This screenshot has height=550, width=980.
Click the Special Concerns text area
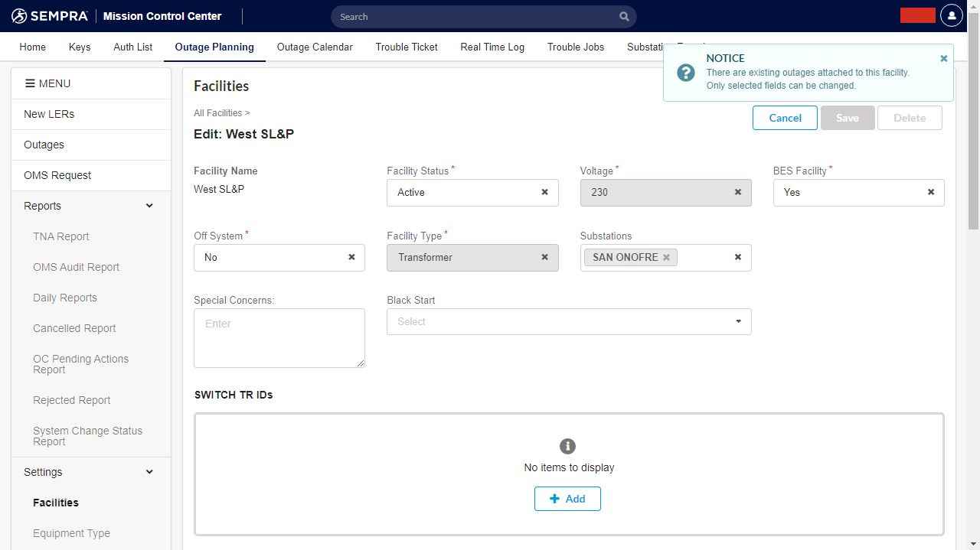(x=279, y=337)
